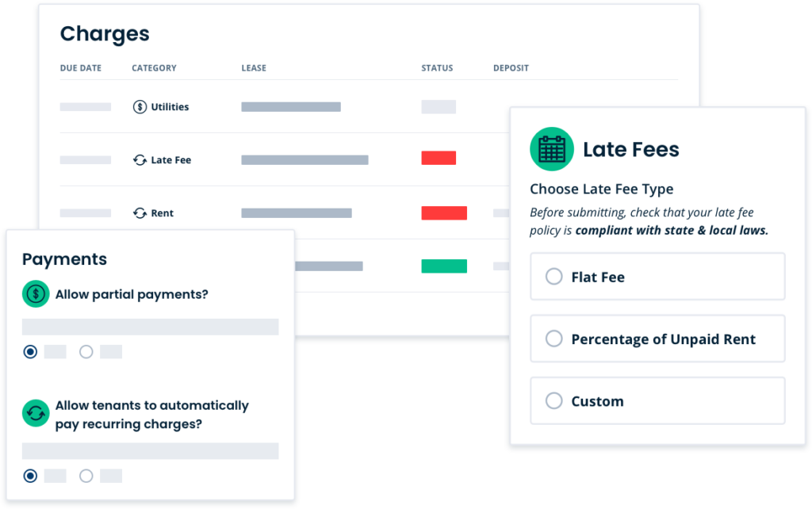Select the Flat Fee radio option
The height and width of the screenshot is (509, 812).
tap(657, 277)
